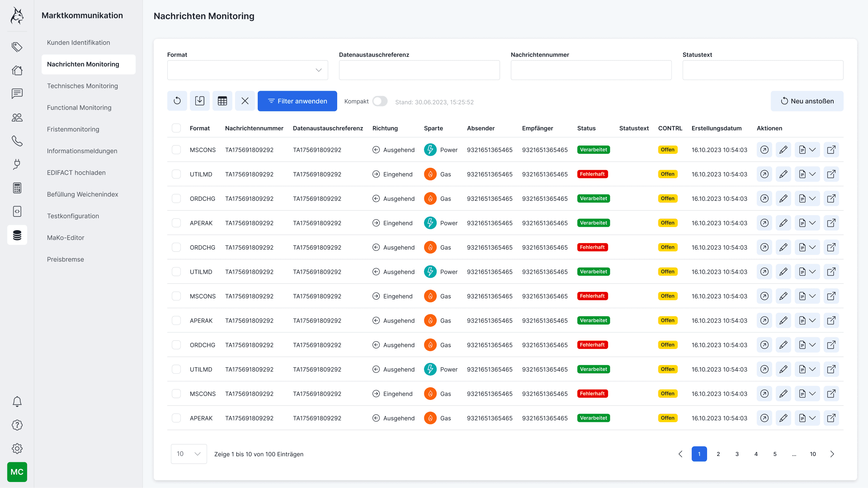Screen dimensions: 868x488
Task: Select EDIFACT hochladen in side menu
Action: (x=76, y=172)
